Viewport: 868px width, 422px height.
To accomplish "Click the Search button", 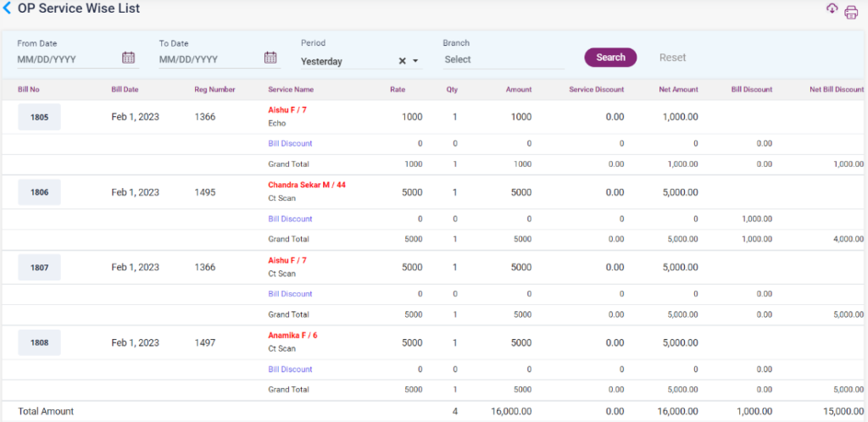I will pos(610,58).
